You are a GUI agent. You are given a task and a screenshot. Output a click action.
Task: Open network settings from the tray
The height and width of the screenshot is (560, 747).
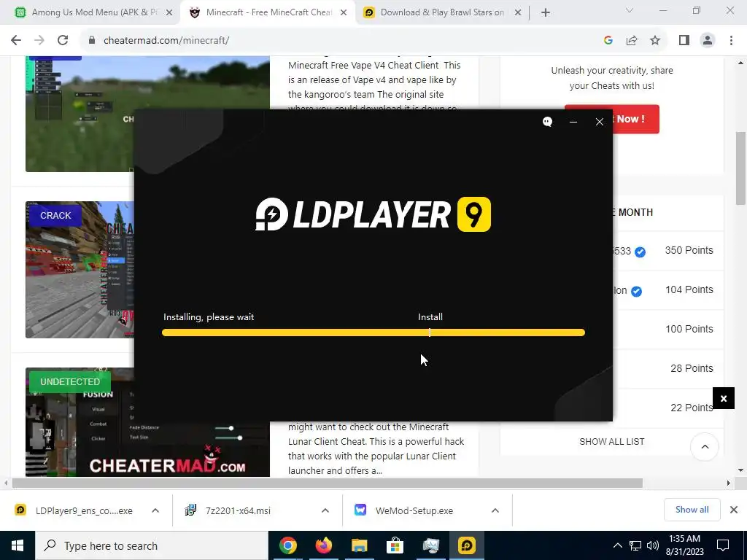[635, 545]
